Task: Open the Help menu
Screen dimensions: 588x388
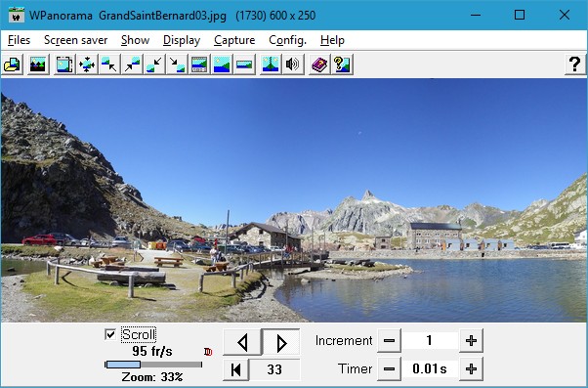Action: point(332,40)
